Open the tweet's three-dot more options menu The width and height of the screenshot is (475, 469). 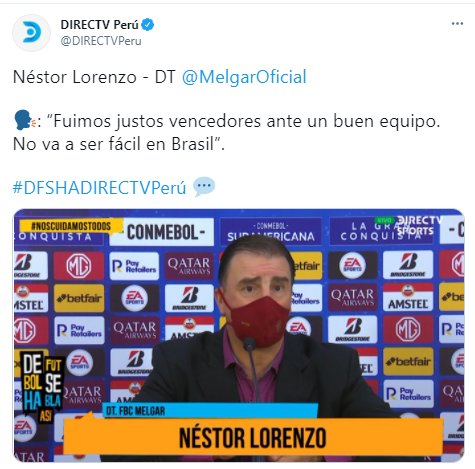[x=457, y=24]
